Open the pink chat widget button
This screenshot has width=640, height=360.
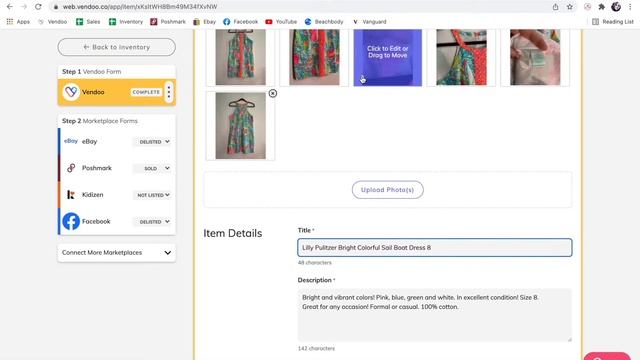click(607, 356)
